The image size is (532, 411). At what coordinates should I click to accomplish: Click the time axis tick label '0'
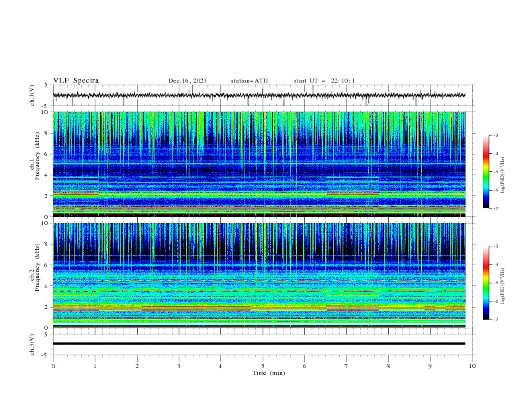click(x=53, y=366)
